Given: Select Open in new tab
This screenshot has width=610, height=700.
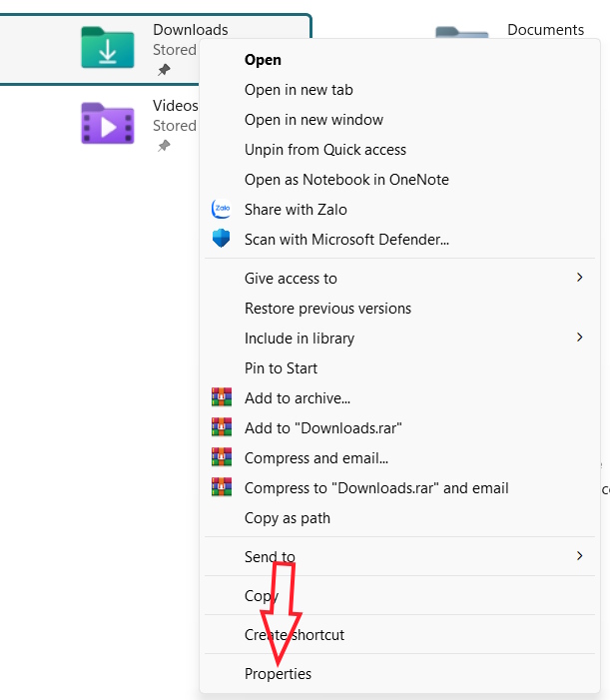Looking at the screenshot, I should coord(399,90).
